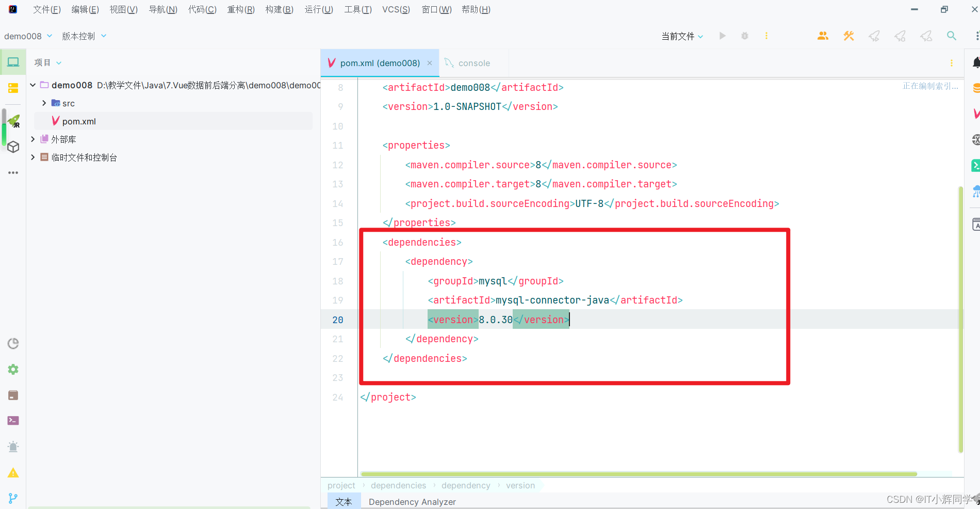Open the VCS(S) menu
The image size is (980, 509).
(x=396, y=10)
